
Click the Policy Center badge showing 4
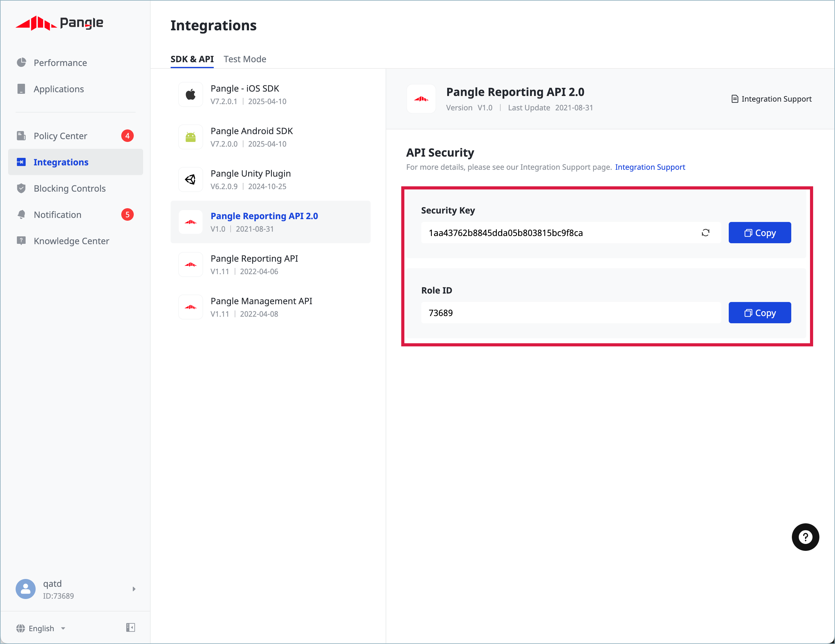point(127,136)
